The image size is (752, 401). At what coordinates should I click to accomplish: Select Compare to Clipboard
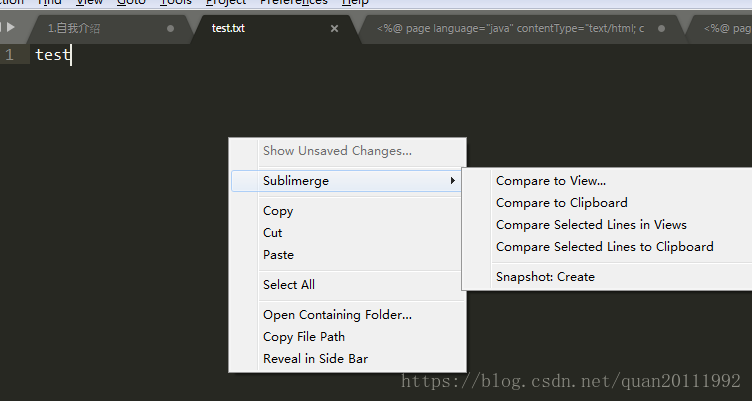coord(562,203)
